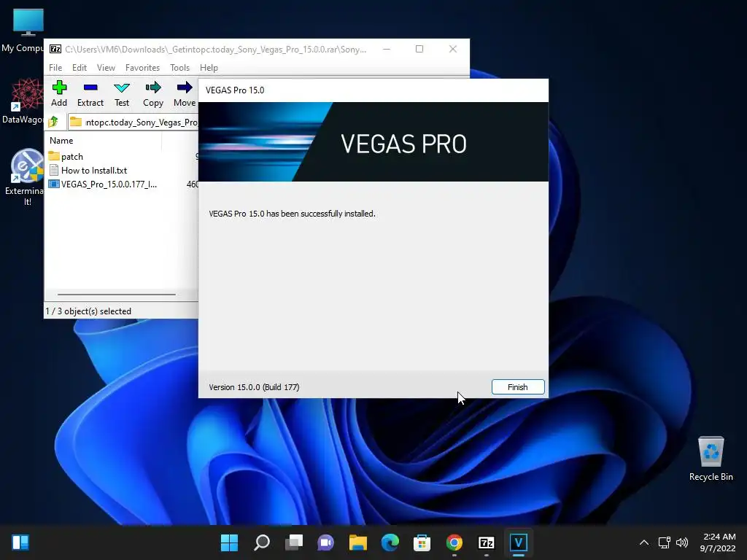
Task: Open Task View on the taskbar
Action: (293, 542)
